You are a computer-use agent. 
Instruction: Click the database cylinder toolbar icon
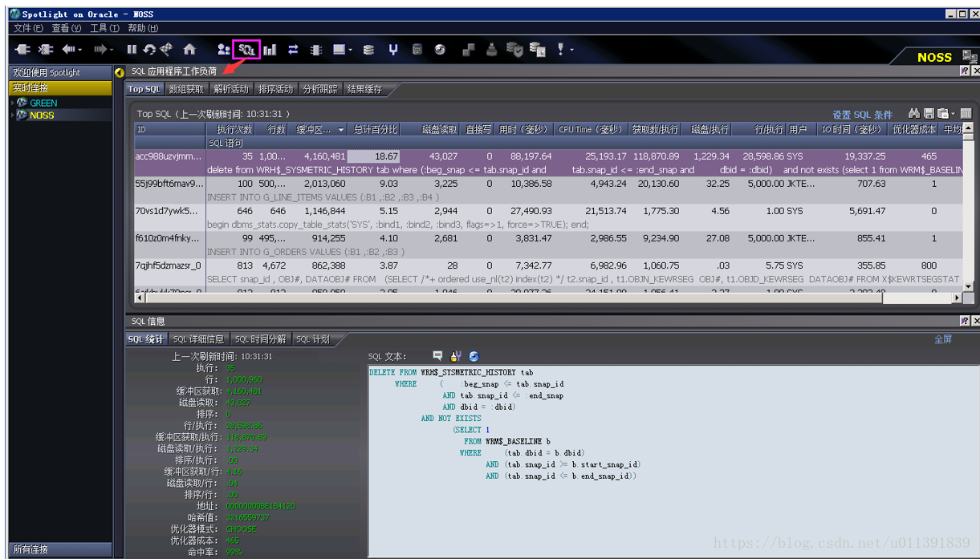coord(417,50)
